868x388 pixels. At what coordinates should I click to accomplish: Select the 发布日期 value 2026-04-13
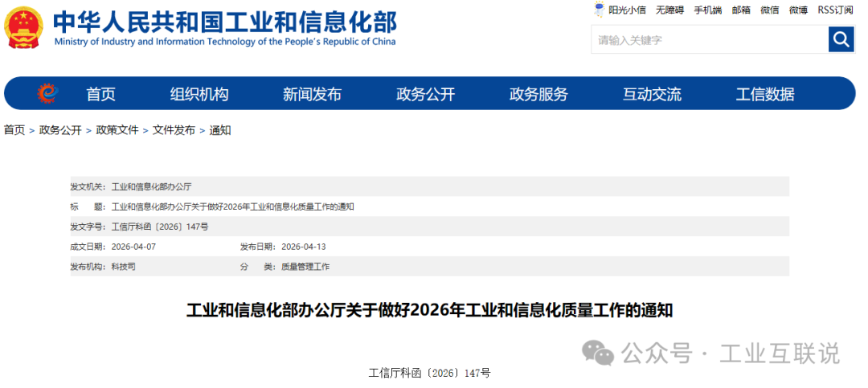pos(303,247)
